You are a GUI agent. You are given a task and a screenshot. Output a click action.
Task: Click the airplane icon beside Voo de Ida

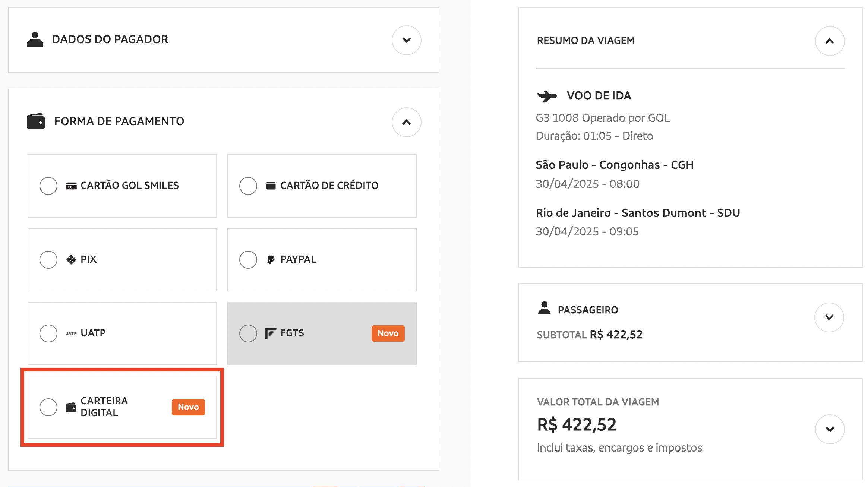547,96
